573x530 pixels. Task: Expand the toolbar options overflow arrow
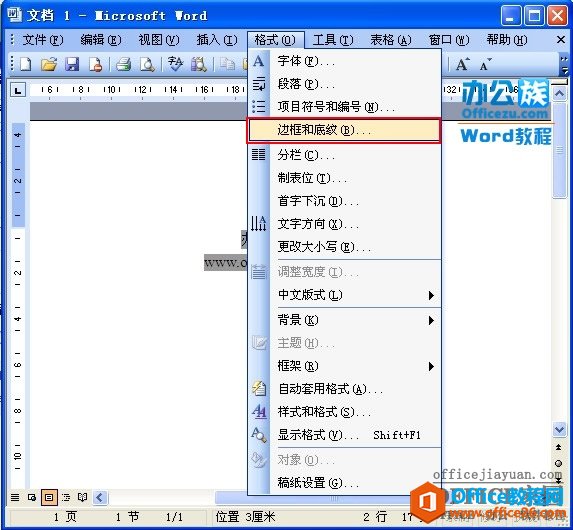click(x=564, y=64)
